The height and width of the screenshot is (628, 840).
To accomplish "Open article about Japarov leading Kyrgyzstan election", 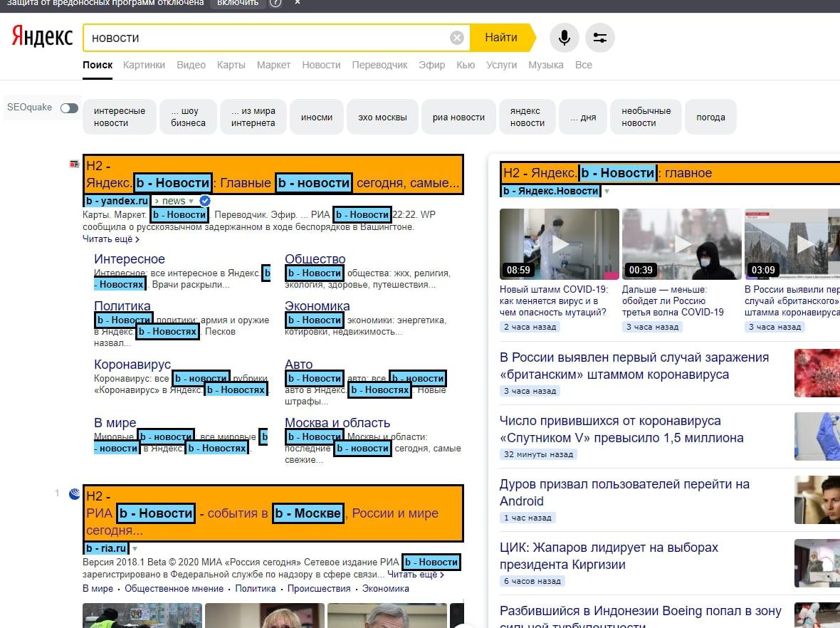I will [609, 555].
